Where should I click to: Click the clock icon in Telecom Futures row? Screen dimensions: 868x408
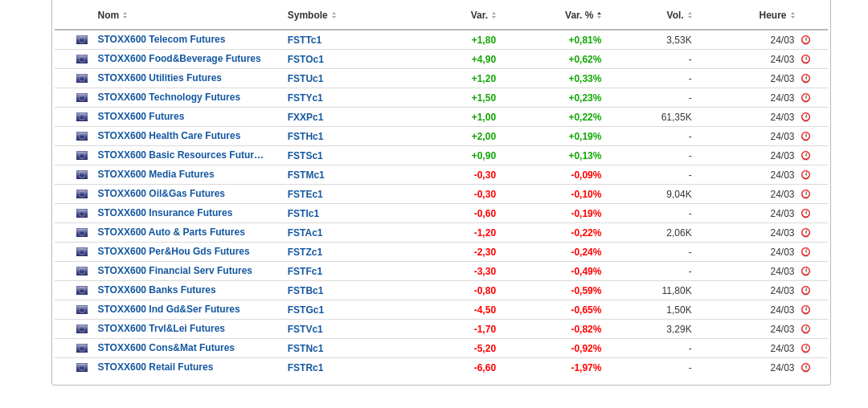click(x=805, y=39)
